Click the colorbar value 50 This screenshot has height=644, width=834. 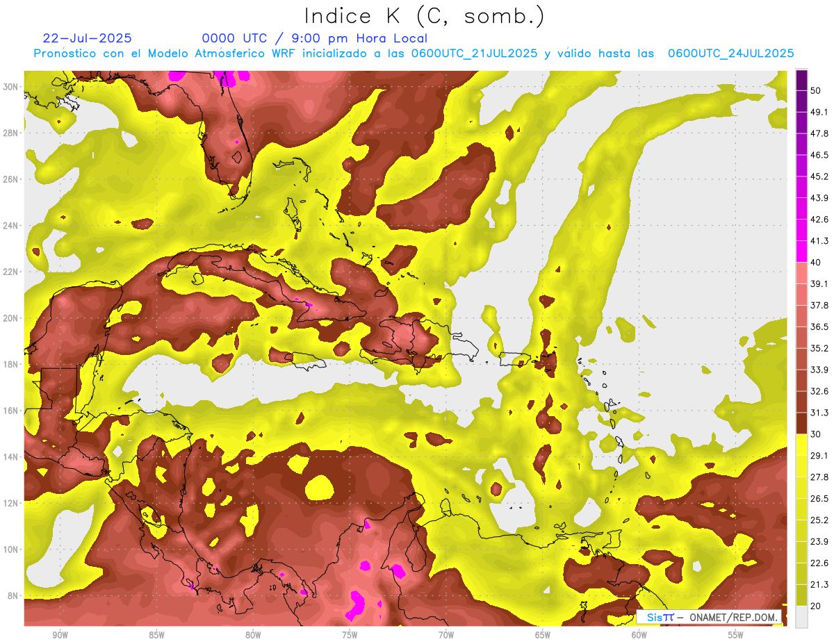click(x=817, y=91)
